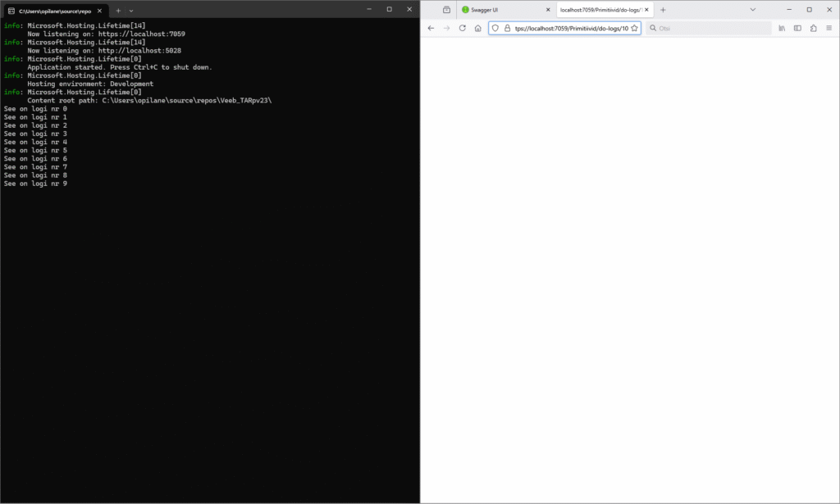Show the Firefox sidebar
840x504 pixels.
(797, 28)
